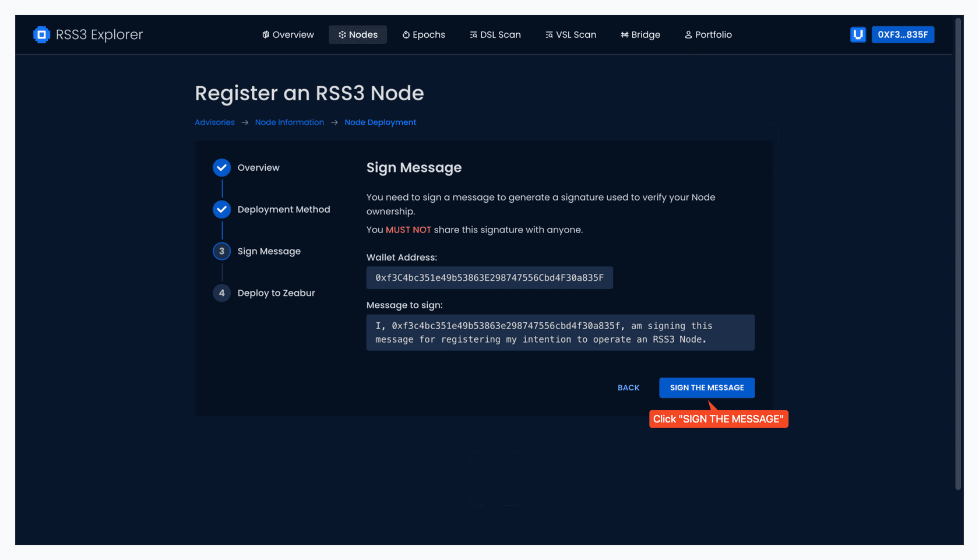Screen dimensions: 979x560
Task: Click the wallet avatar icon in header
Action: coord(858,34)
